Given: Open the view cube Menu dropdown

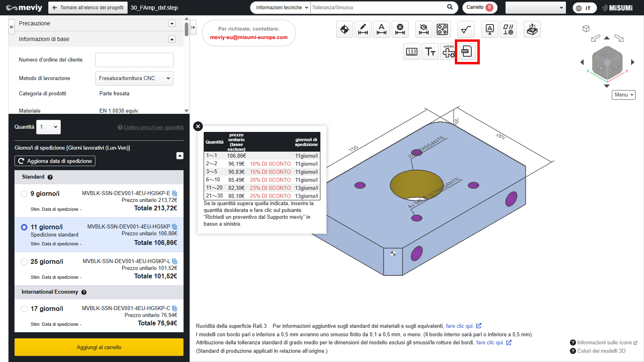Looking at the screenshot, I should click(623, 95).
